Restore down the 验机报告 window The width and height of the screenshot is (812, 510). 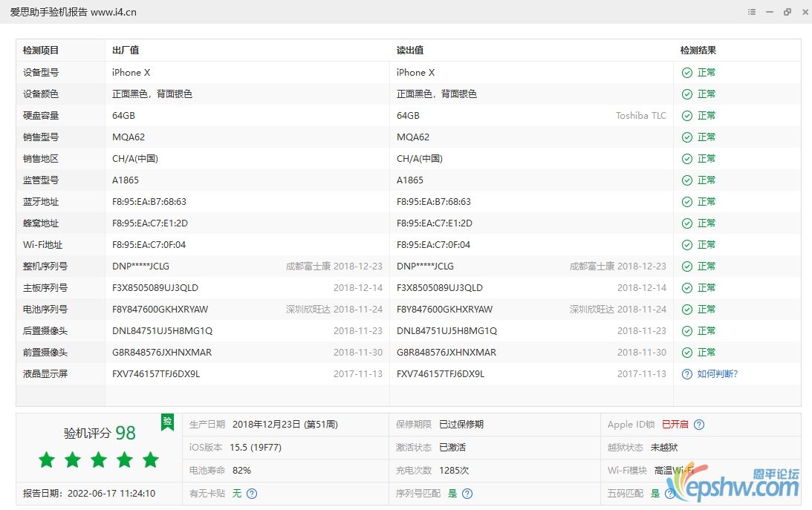click(787, 12)
